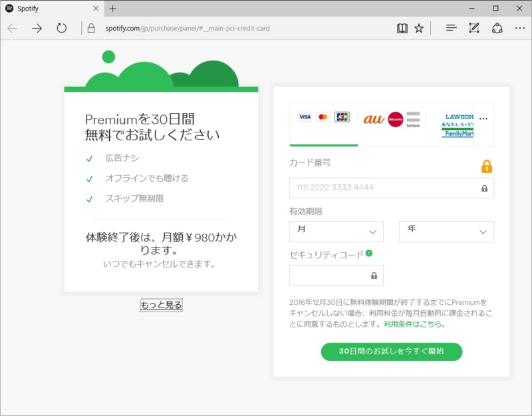Screen dimensions: 532x416
Task: Show more payment methods ellipsis
Action: [483, 118]
